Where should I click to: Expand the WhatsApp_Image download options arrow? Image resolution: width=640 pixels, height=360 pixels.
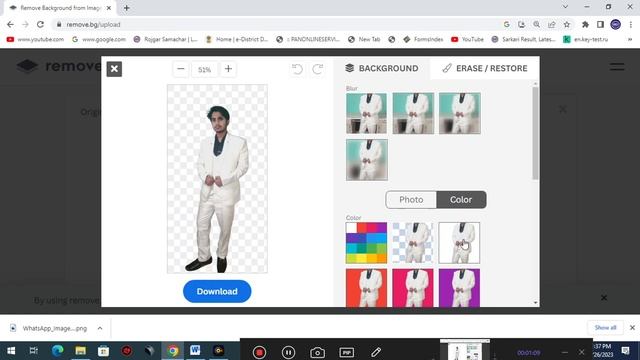100,328
